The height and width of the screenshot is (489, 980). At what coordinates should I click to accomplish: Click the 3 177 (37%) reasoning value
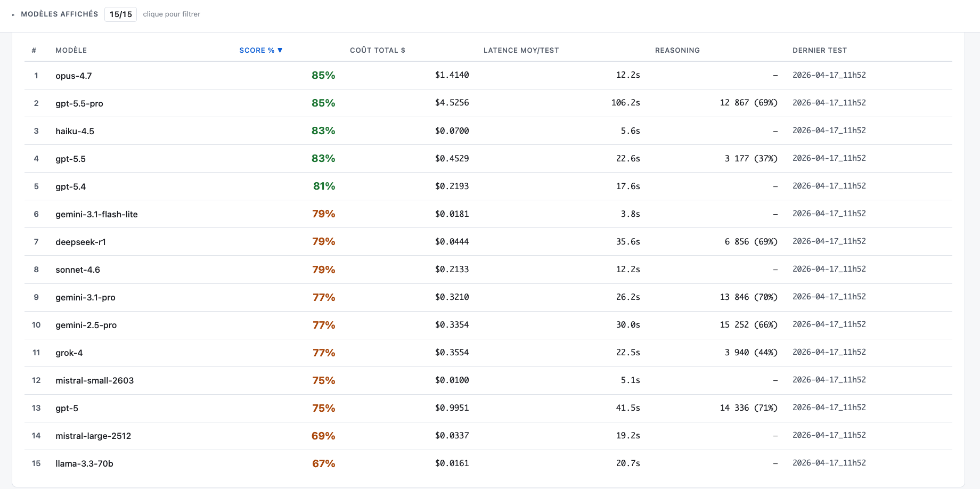click(751, 158)
